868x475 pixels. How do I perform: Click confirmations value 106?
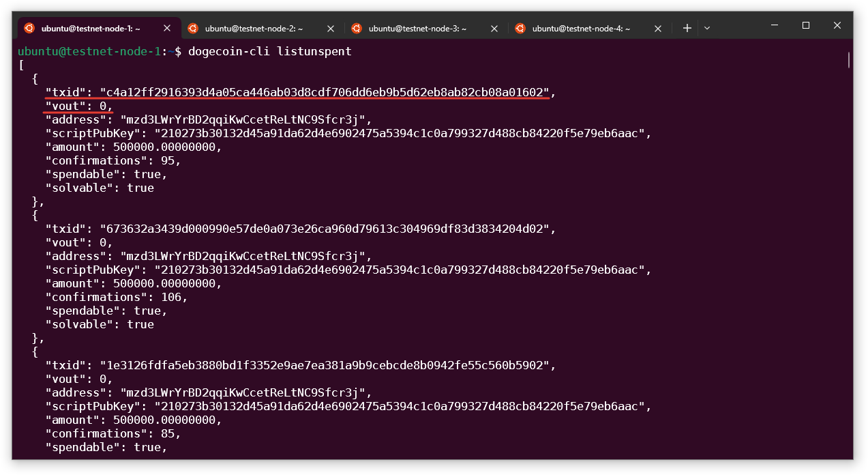click(171, 297)
